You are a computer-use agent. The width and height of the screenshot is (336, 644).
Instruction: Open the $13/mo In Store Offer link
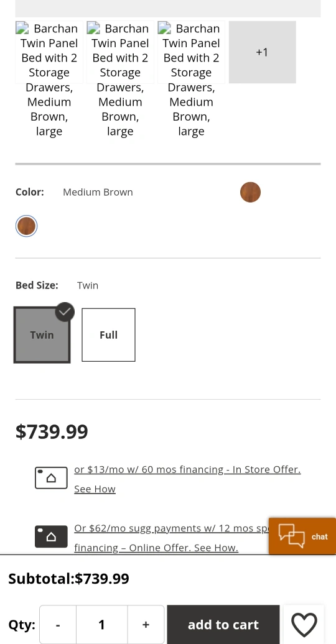(x=187, y=469)
